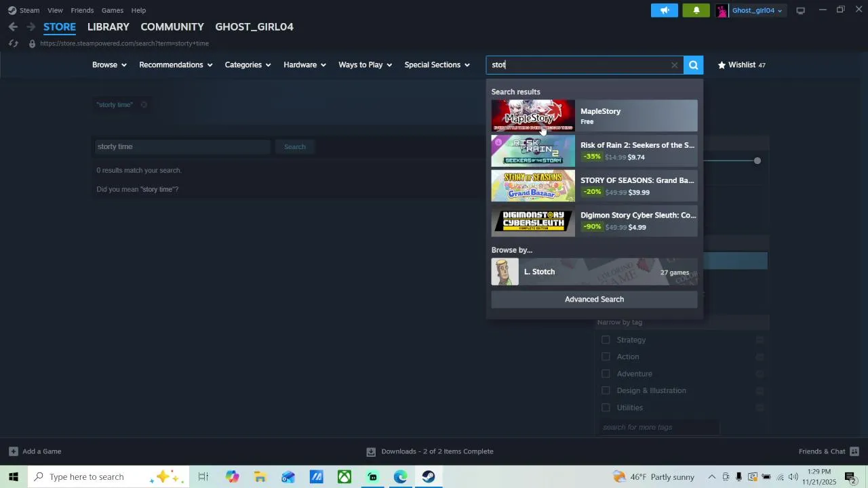Open Friends & Chat icon
Screen dimensions: 868x488
coord(854,451)
